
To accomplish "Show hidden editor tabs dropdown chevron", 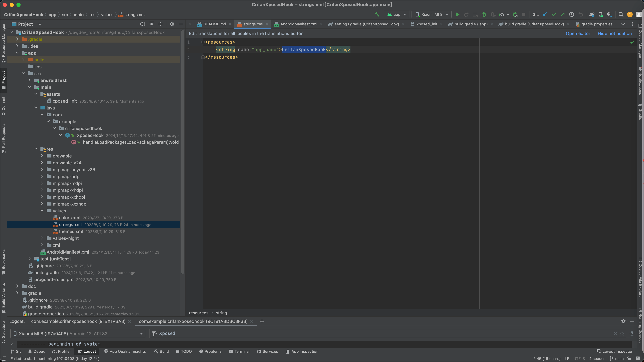I will click(x=623, y=24).
